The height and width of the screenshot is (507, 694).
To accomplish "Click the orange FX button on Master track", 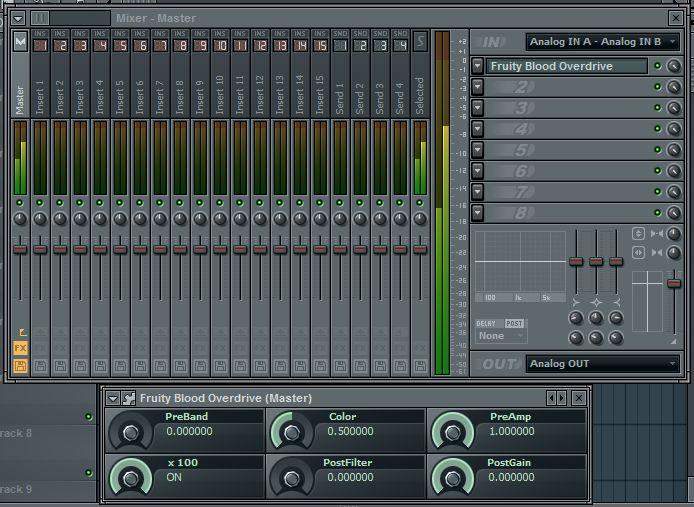I will [20, 347].
